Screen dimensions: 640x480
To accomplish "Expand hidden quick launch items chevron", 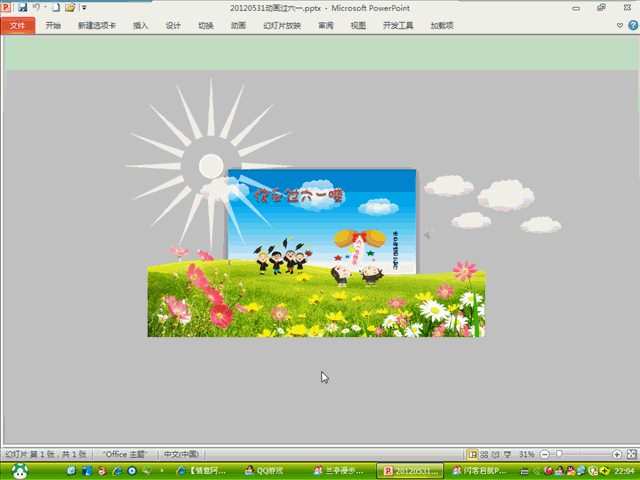I will (162, 471).
